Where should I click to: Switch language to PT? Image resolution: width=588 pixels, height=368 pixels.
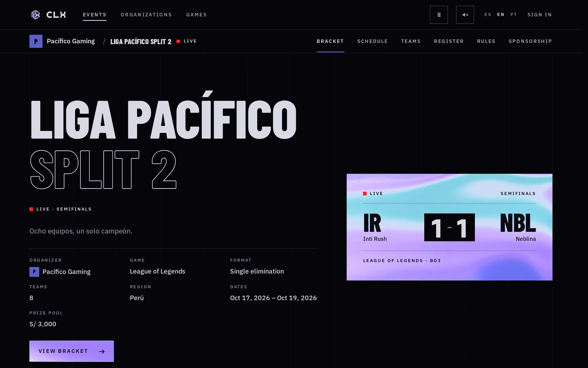513,15
